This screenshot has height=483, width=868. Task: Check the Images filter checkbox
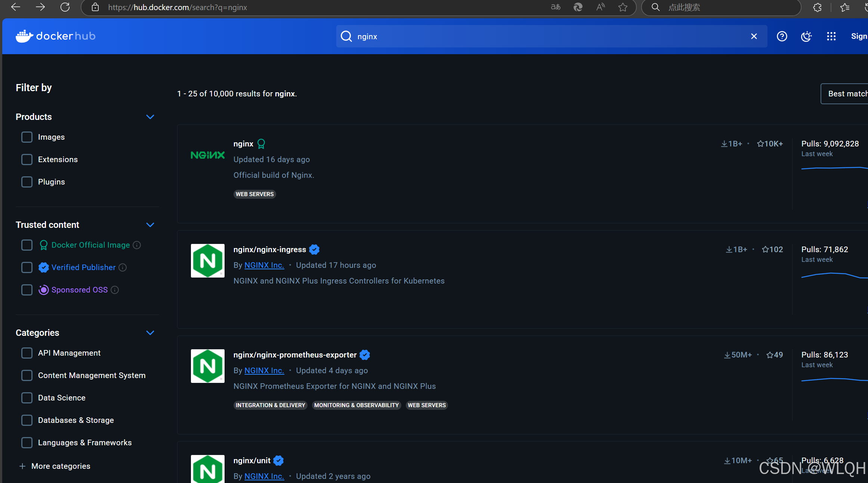[27, 137]
